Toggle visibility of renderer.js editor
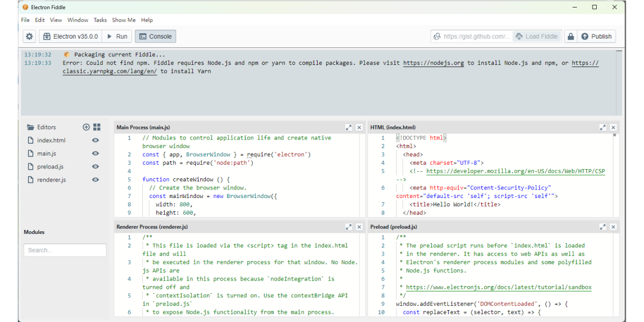644x322 pixels. click(x=96, y=180)
